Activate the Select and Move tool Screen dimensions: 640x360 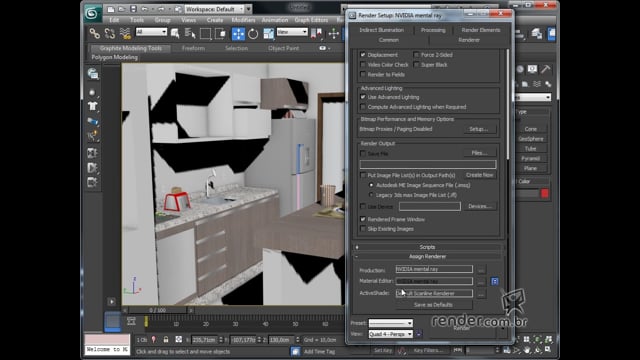pyautogui.click(x=238, y=33)
